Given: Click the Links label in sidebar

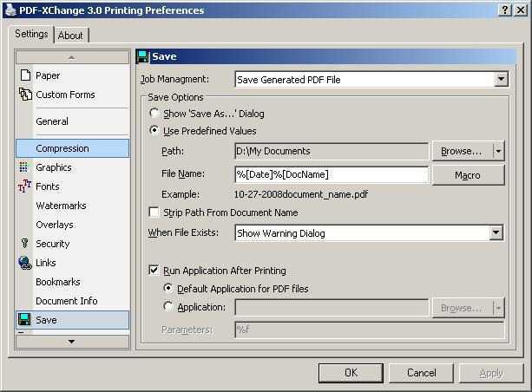Looking at the screenshot, I should point(46,263).
